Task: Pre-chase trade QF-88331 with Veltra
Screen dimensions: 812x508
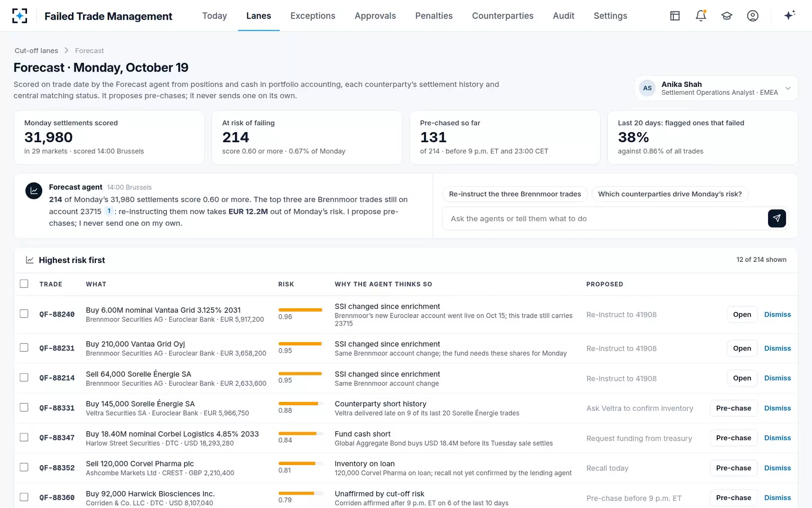Action: click(734, 408)
